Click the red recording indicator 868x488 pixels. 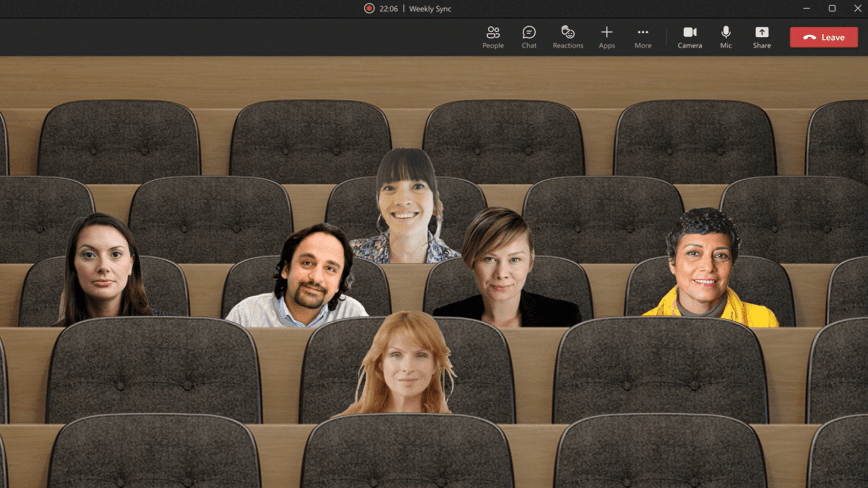coord(369,9)
